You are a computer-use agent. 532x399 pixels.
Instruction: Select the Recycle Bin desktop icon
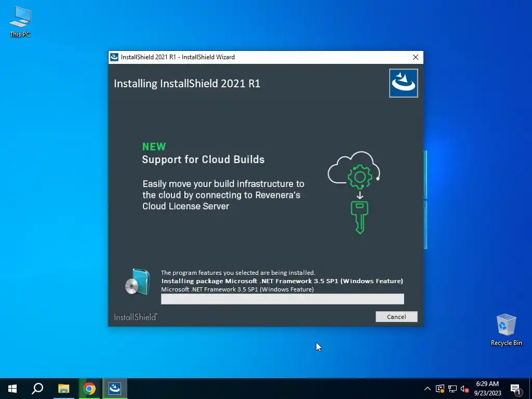tap(506, 330)
